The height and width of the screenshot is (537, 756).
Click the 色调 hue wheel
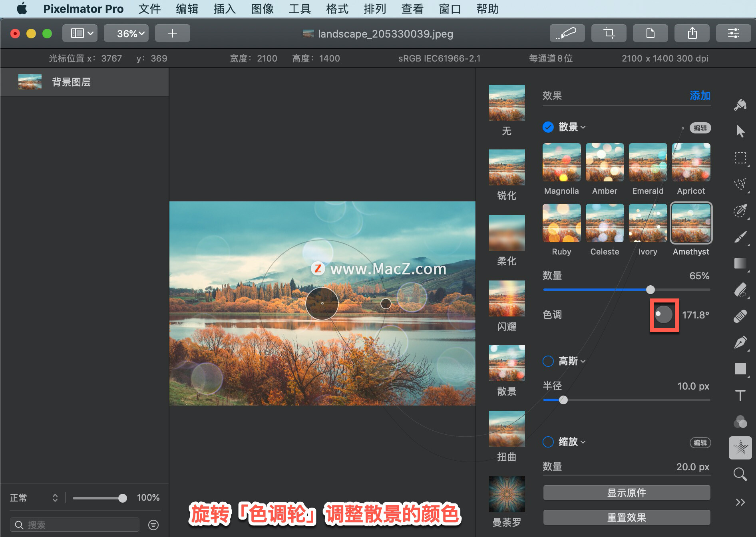click(x=664, y=315)
